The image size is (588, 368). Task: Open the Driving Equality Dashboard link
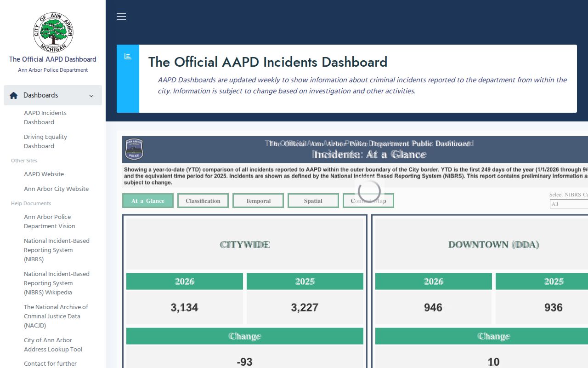[x=45, y=141]
